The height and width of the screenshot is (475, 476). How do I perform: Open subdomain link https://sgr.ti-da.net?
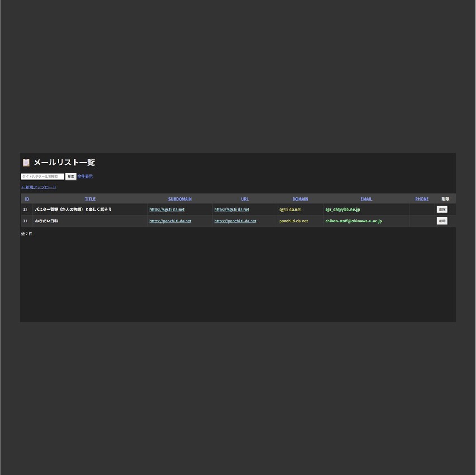pyautogui.click(x=167, y=210)
